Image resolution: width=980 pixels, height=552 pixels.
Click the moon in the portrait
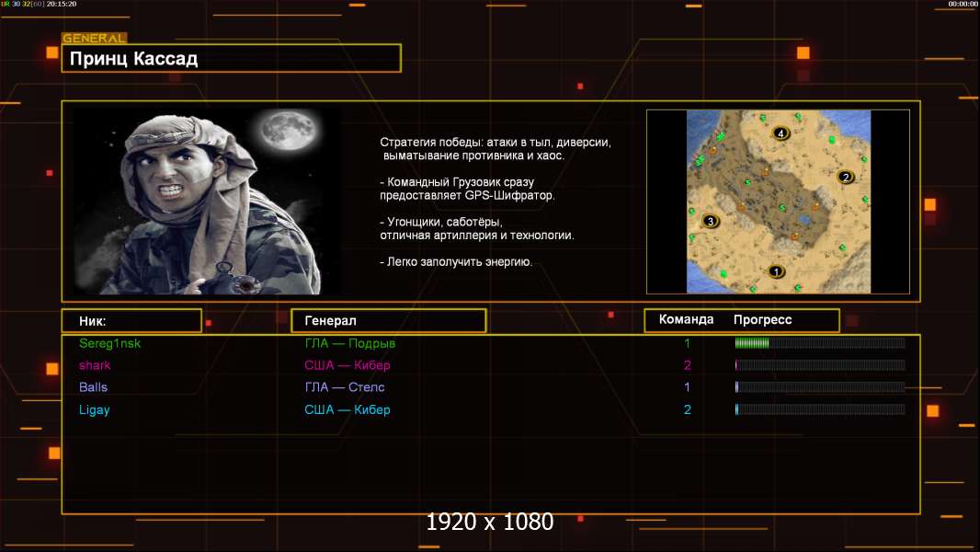point(289,131)
